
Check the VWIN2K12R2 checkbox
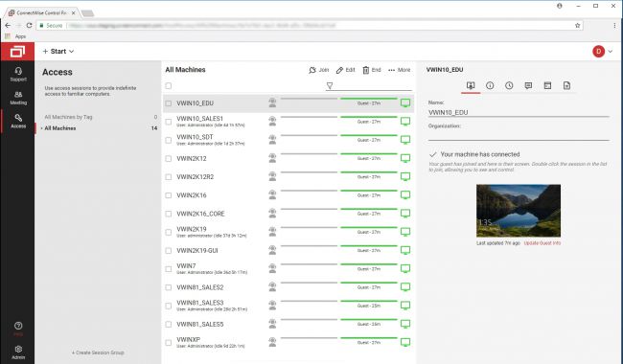[169, 177]
